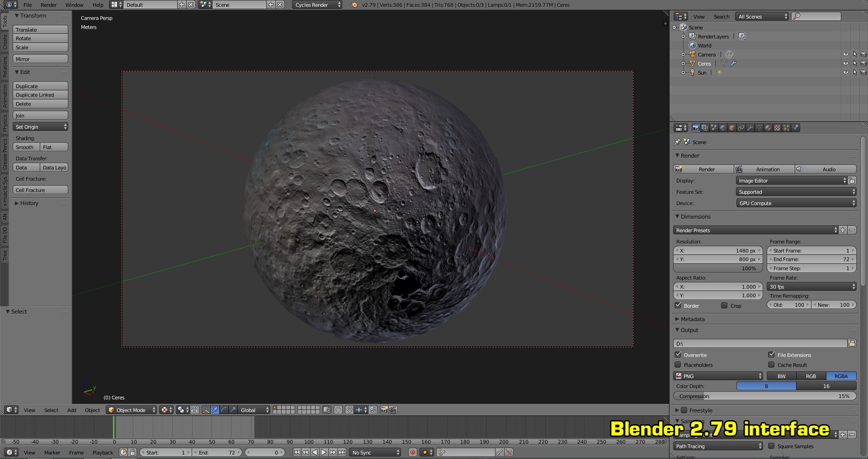Enable the Placeholders checkbox

pyautogui.click(x=678, y=365)
